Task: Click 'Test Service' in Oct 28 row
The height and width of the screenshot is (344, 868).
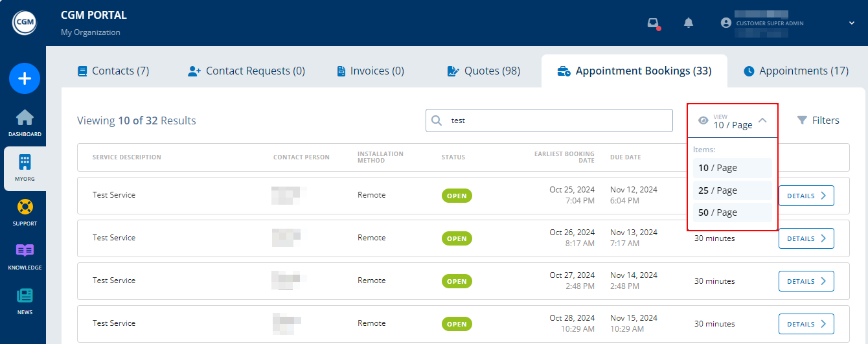Action: coord(114,323)
